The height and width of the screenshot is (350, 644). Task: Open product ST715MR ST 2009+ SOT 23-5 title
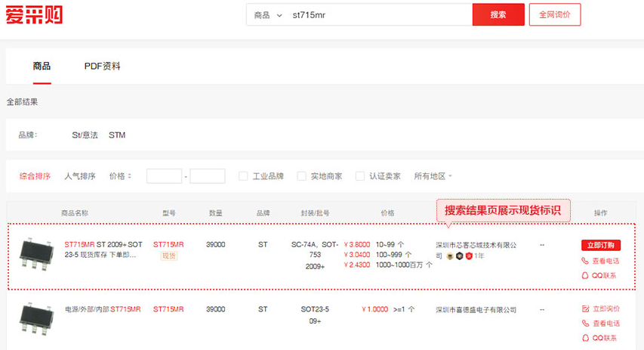click(x=103, y=249)
